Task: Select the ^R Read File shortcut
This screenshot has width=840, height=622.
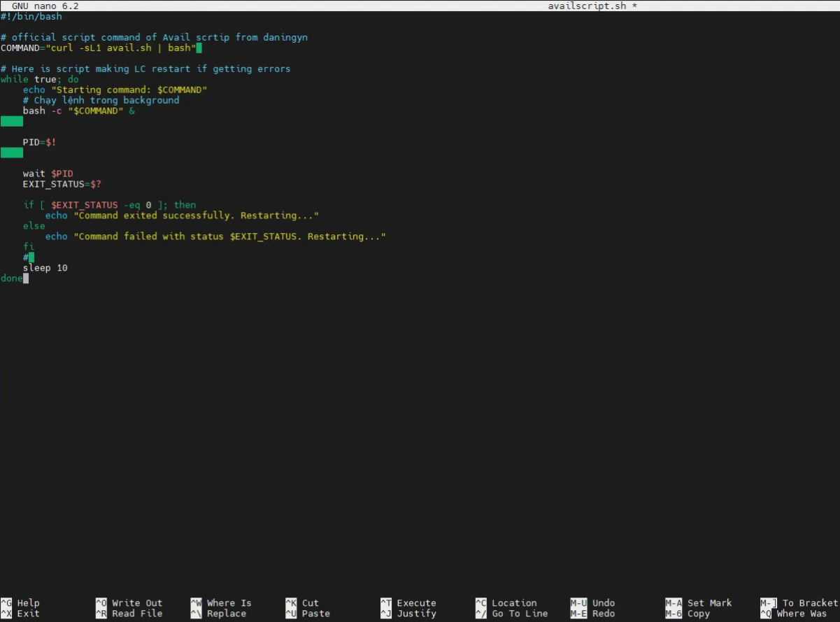Action: pos(129,614)
